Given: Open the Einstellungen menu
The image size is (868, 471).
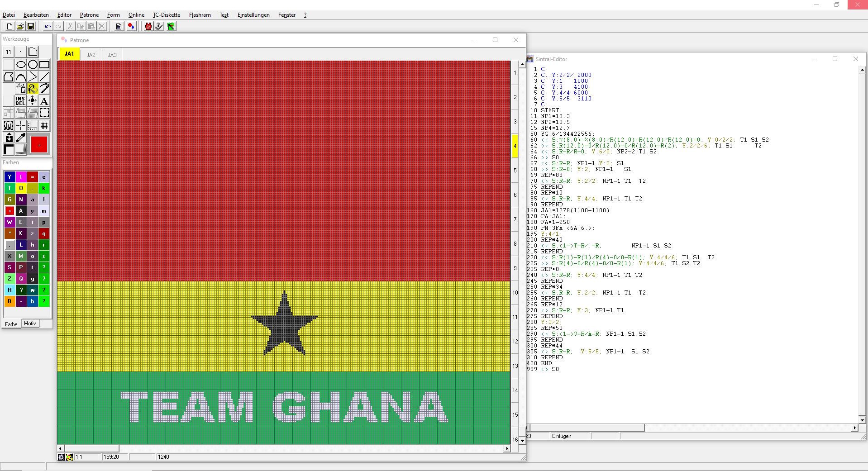Looking at the screenshot, I should tap(253, 15).
